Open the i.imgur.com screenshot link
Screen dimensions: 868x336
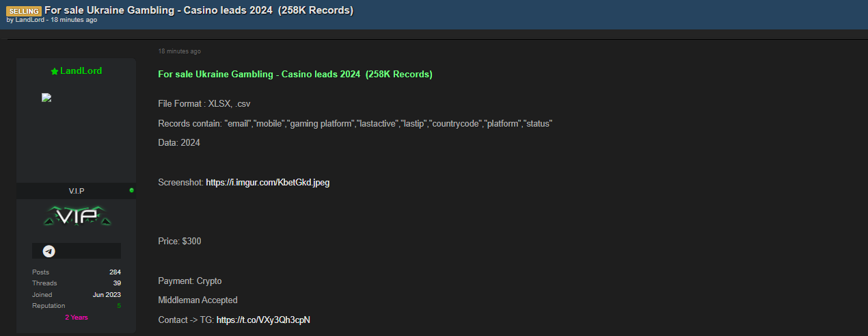(267, 183)
